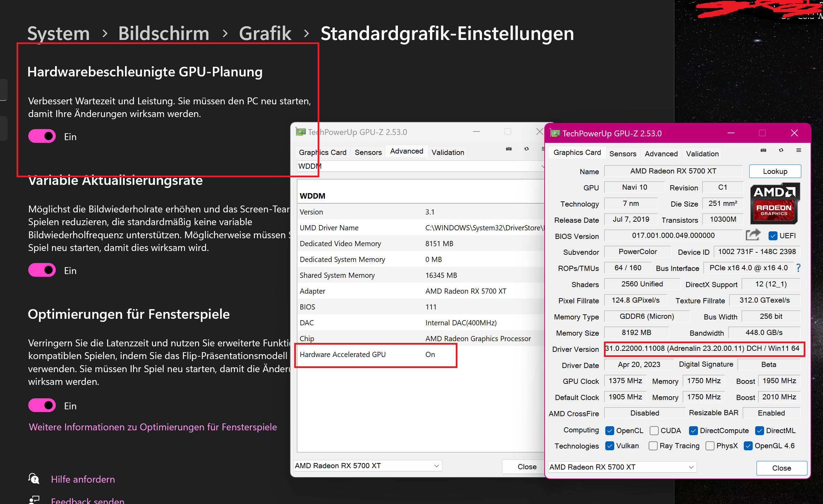Disable Hardwarebeschleunigte GPU-Planung

(42, 136)
